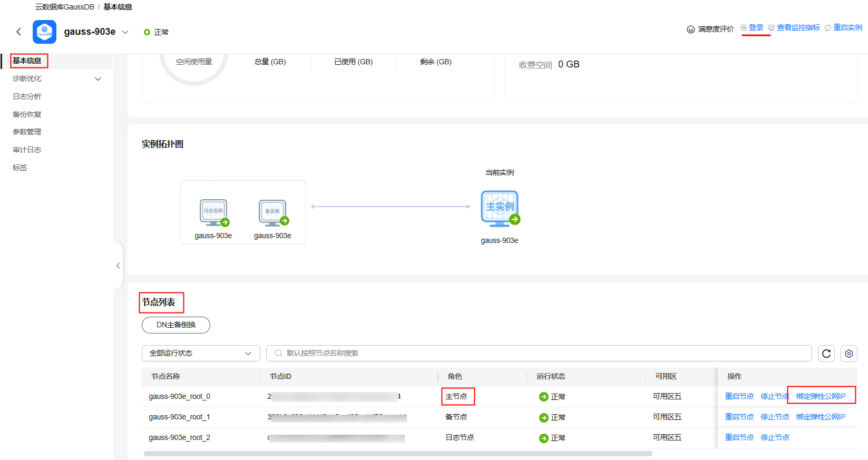Click the DN主备倒换 button
Viewport: 868px width, 460px height.
(x=176, y=325)
